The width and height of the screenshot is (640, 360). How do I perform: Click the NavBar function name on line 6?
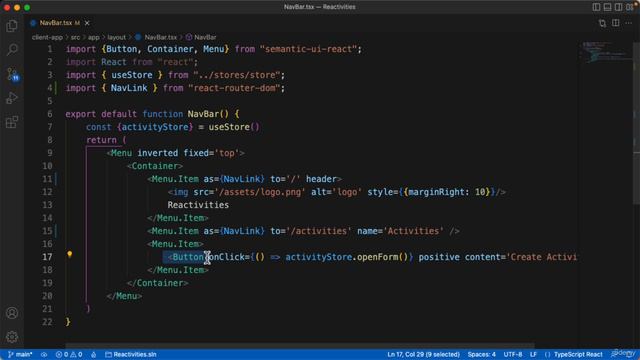click(x=203, y=114)
